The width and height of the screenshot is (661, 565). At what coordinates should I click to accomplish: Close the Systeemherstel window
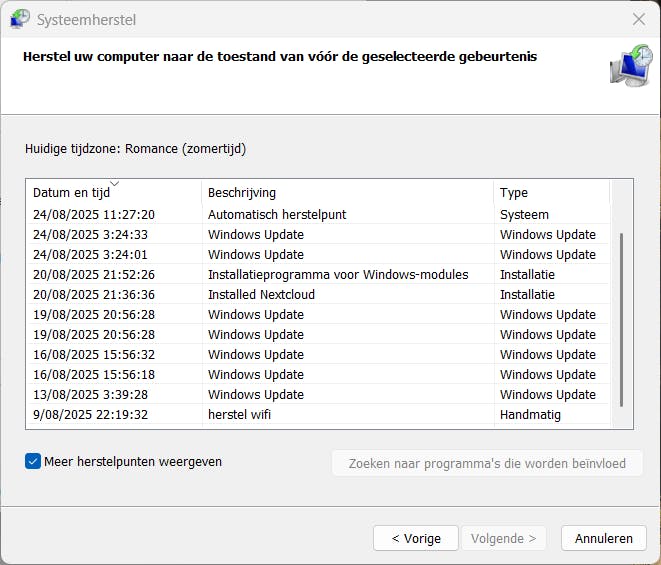pos(639,19)
